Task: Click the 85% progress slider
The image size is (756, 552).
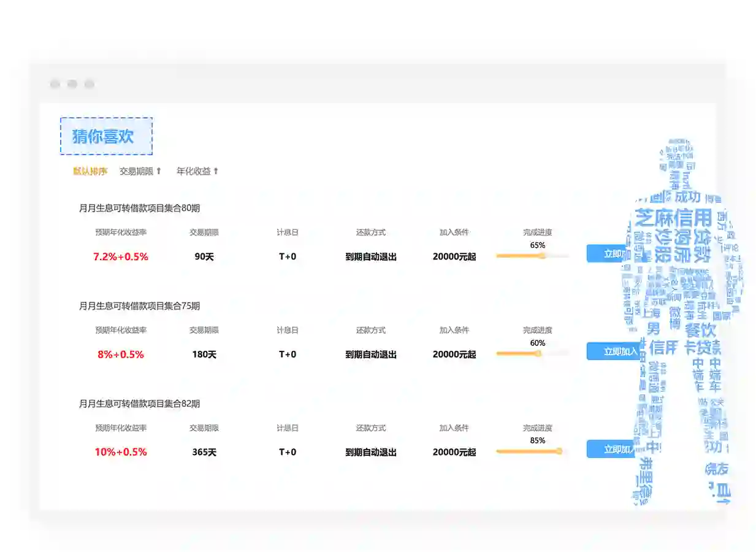Action: click(532, 451)
